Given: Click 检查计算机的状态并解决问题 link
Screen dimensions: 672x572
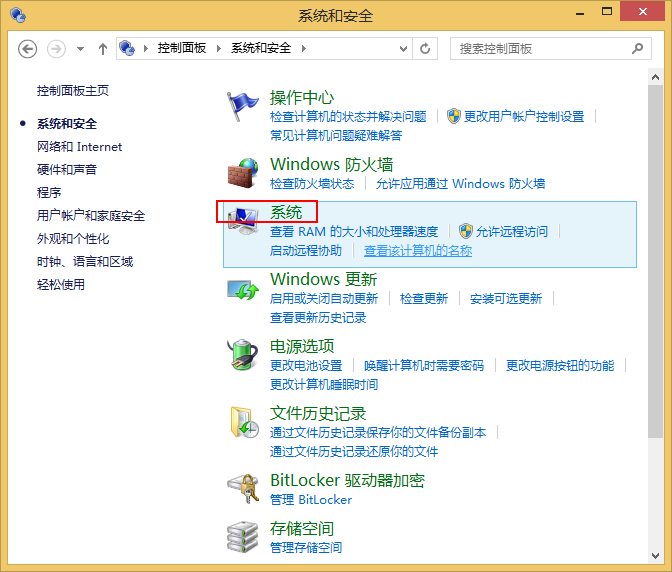Looking at the screenshot, I should (348, 116).
